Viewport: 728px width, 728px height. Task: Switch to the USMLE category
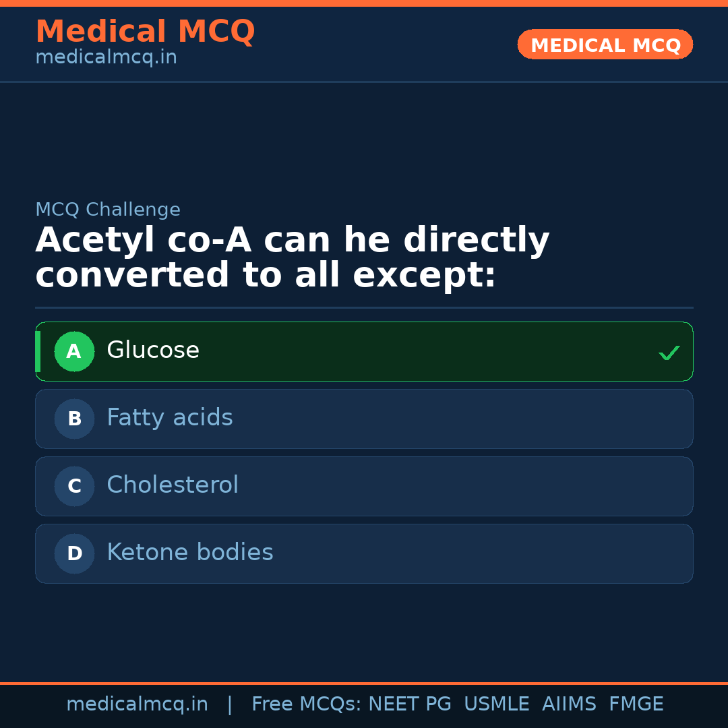click(497, 704)
